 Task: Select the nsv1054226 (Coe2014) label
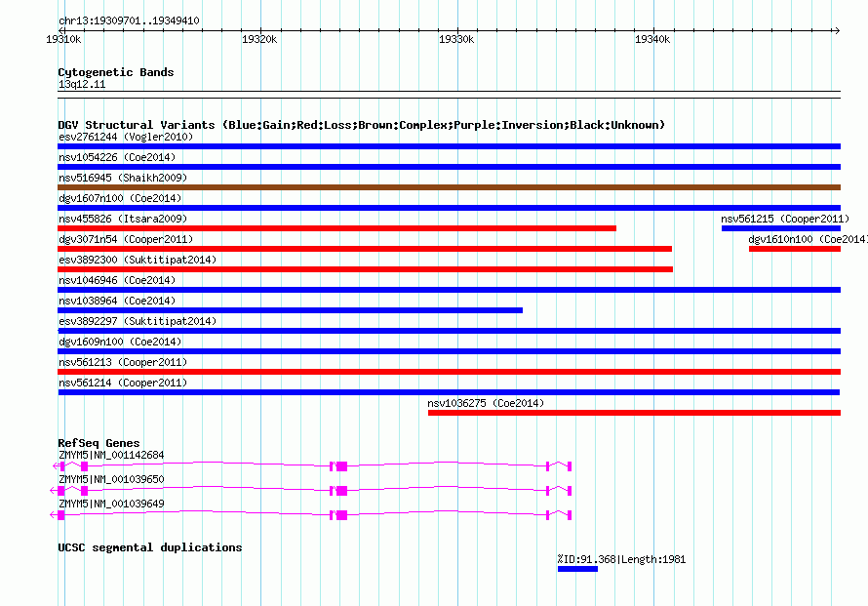(x=117, y=157)
